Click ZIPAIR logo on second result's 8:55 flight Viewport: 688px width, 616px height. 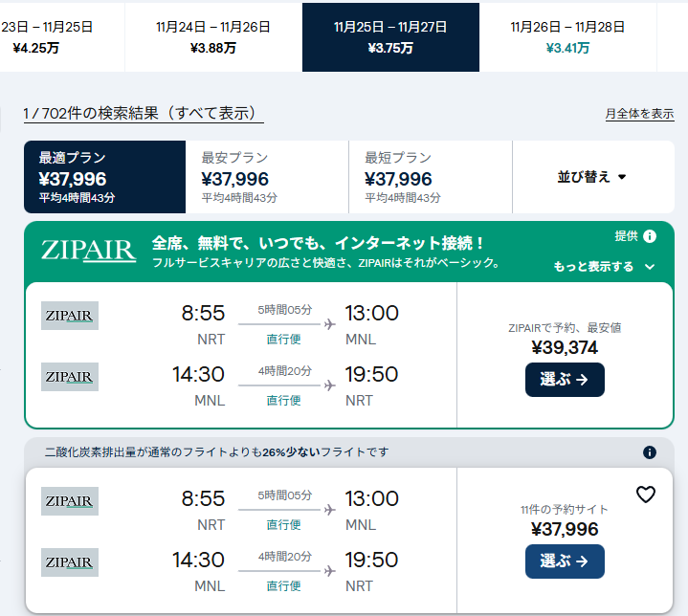click(x=70, y=501)
